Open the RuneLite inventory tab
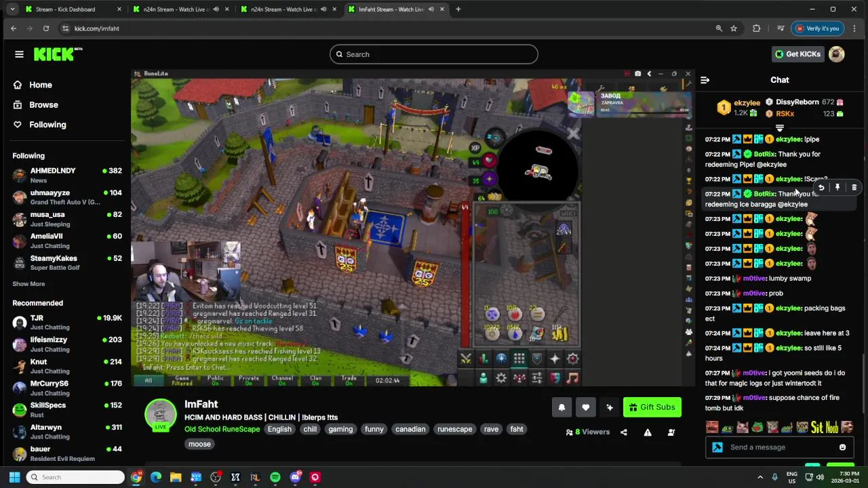The image size is (868, 488). pos(519,359)
